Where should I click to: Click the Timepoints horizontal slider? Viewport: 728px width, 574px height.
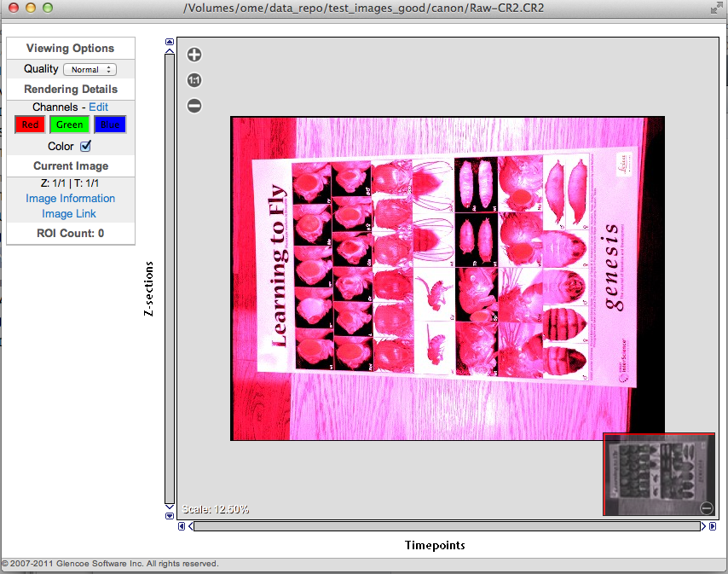pos(447,526)
